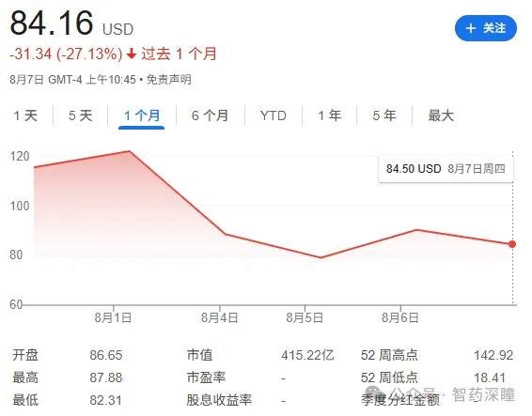Click the USD currency label
The width and height of the screenshot is (532, 416).
(118, 29)
